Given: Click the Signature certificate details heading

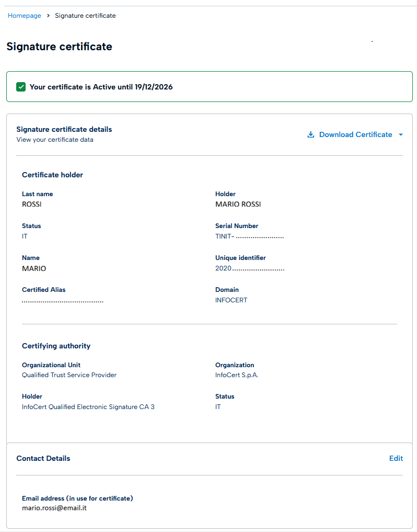Looking at the screenshot, I should 64,129.
